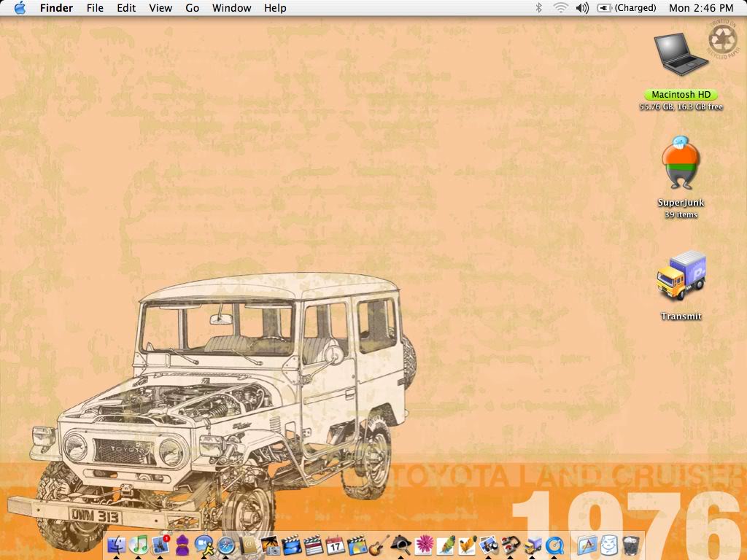This screenshot has height=560, width=747.
Task: Open QuickTime Player in the Dock
Action: click(554, 545)
